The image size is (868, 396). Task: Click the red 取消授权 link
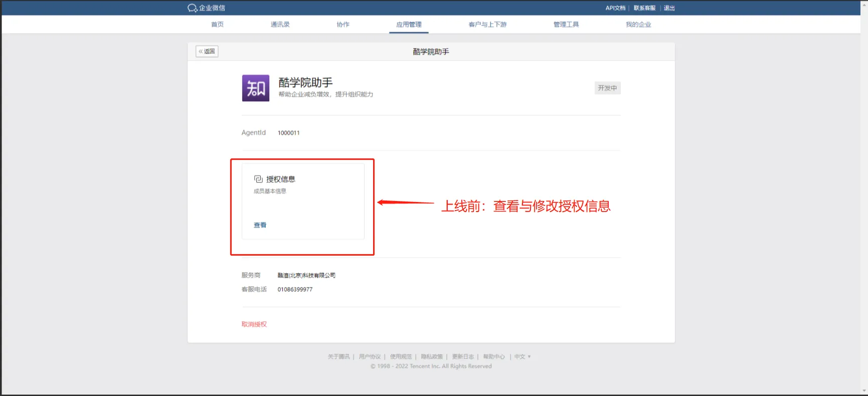click(254, 324)
